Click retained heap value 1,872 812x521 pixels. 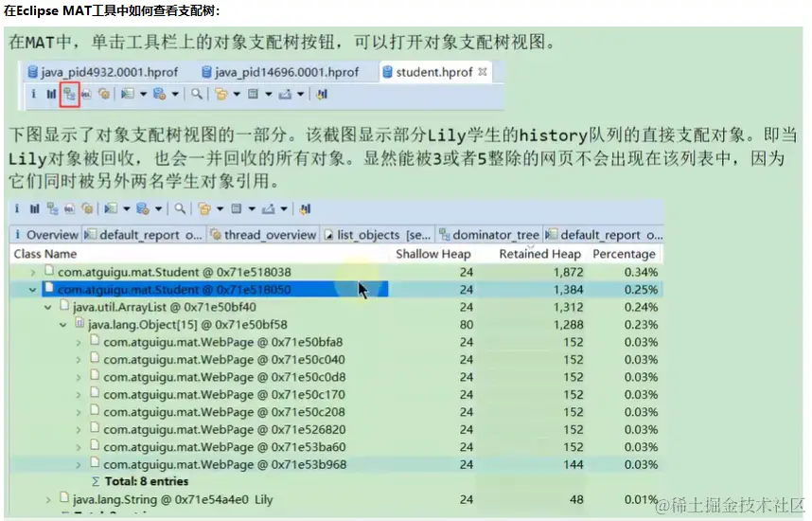click(568, 272)
